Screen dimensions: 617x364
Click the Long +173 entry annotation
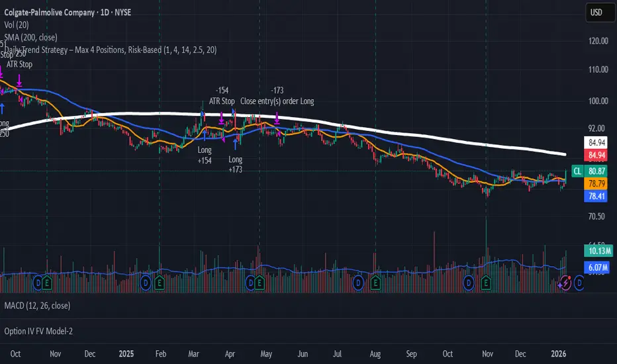[235, 165]
